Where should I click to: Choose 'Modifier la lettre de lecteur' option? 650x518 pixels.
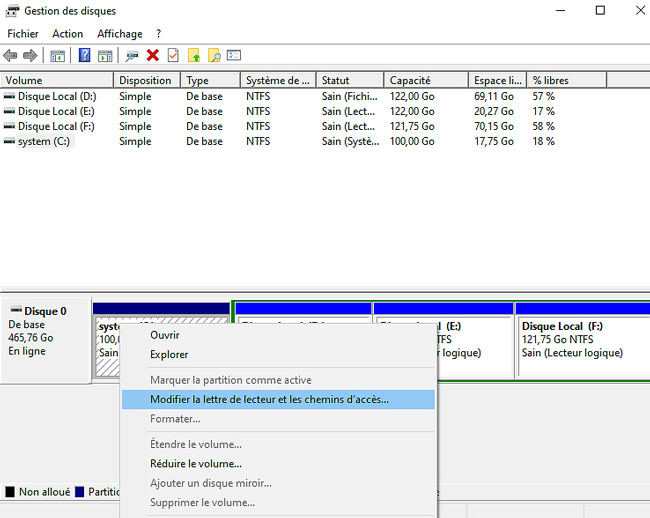coord(270,399)
